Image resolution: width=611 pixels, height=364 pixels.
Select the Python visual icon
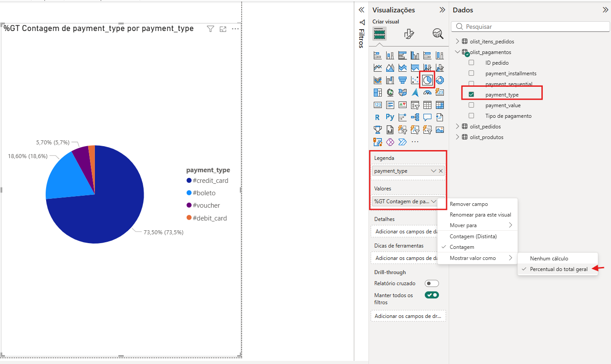tap(390, 117)
